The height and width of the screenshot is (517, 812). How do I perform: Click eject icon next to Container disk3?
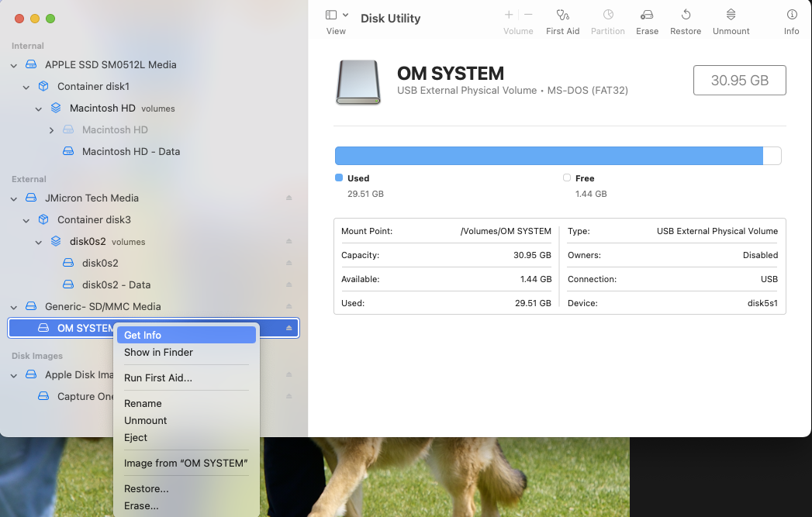click(289, 220)
